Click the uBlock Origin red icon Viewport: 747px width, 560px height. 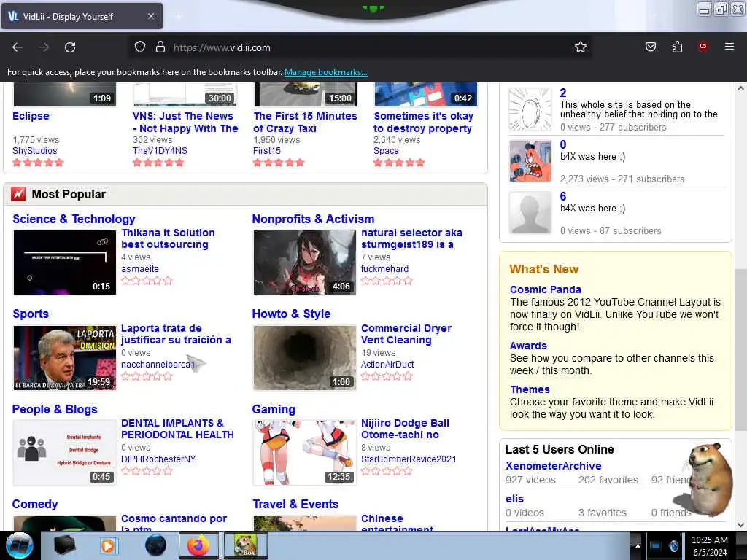(x=703, y=46)
